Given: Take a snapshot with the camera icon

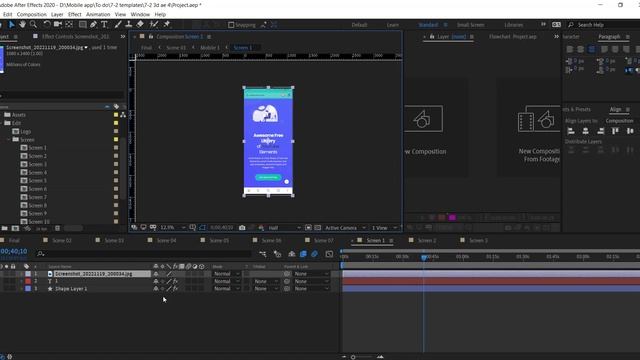Looking at the screenshot, I should (x=242, y=228).
